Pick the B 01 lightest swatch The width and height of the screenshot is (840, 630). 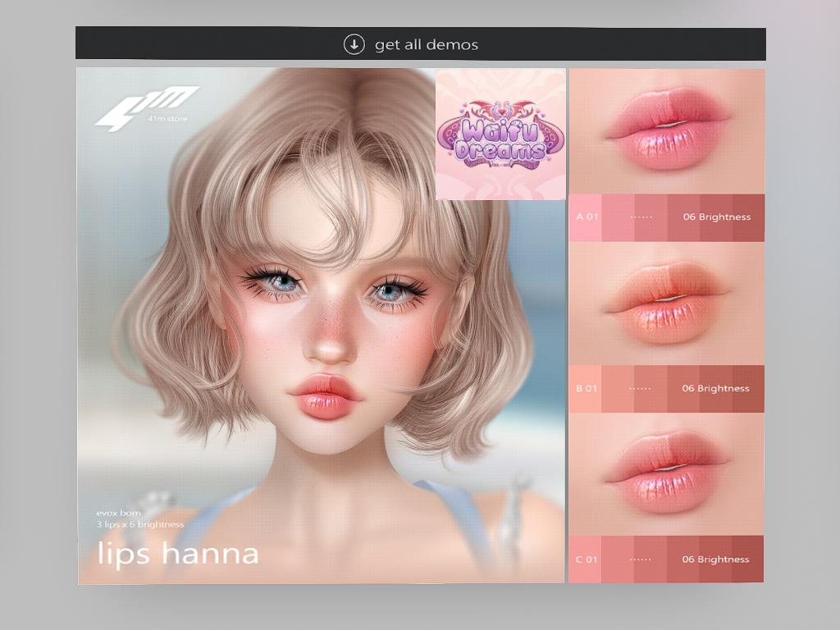[586, 389]
